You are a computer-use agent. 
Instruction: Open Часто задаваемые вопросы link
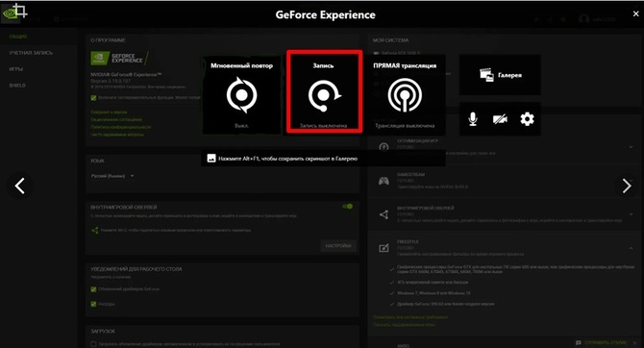(117, 135)
